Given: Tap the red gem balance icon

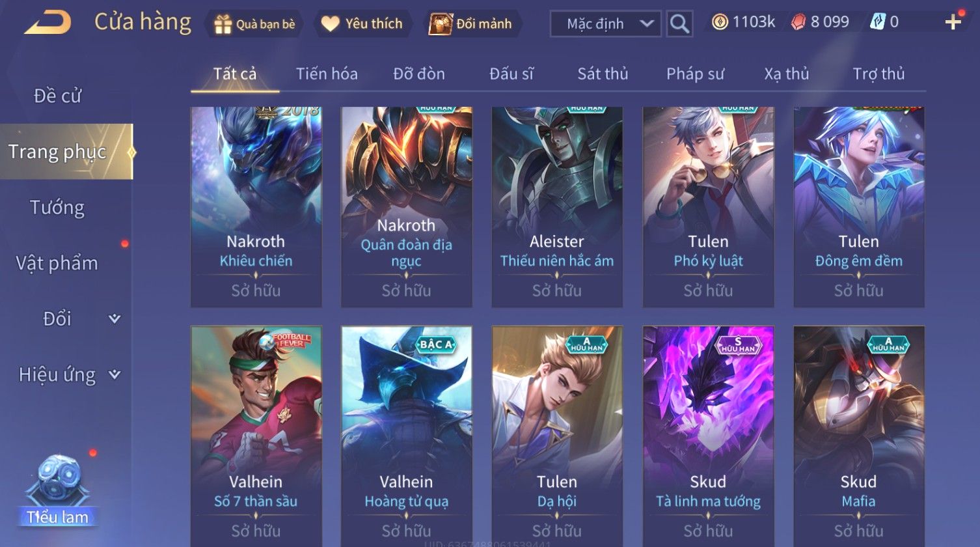Looking at the screenshot, I should tap(798, 23).
